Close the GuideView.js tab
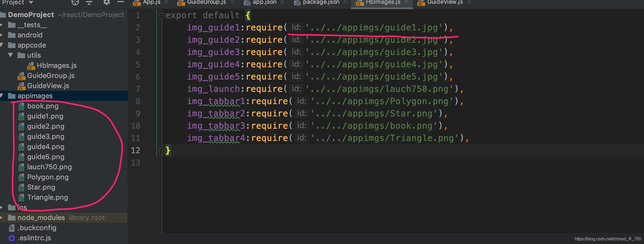 click(x=469, y=2)
